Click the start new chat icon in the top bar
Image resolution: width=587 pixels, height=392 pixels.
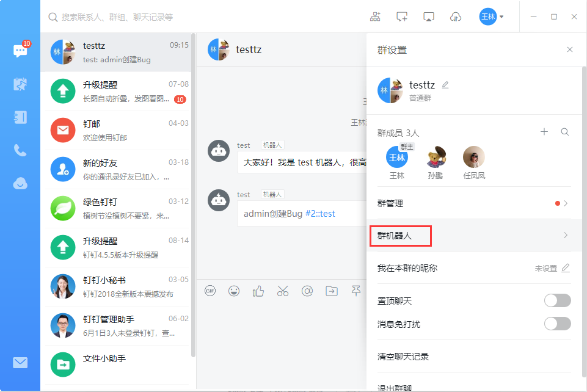402,17
